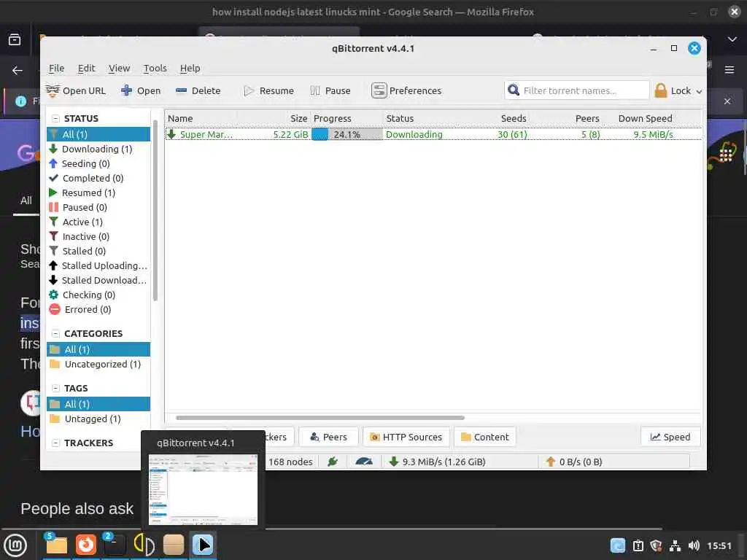The width and height of the screenshot is (747, 560).
Task: Click the 9.3 MiB/s download rate
Action: (438, 462)
